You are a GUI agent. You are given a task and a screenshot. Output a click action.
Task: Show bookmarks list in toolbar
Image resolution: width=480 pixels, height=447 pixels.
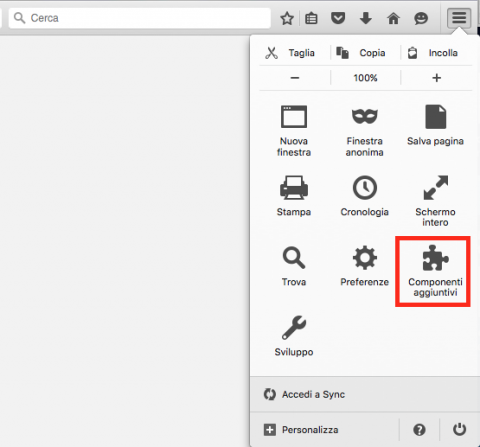pos(311,18)
